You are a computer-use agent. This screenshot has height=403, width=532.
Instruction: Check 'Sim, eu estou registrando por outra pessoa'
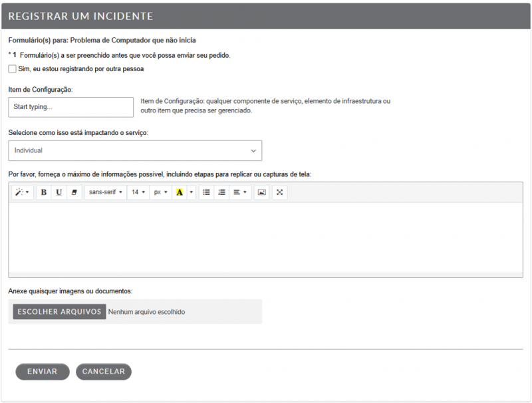[12, 69]
